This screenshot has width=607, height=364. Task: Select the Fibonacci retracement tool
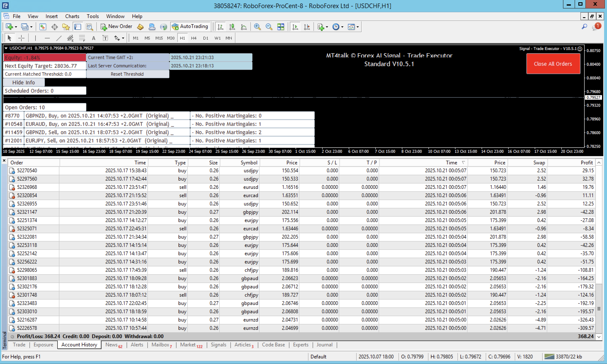pos(82,38)
